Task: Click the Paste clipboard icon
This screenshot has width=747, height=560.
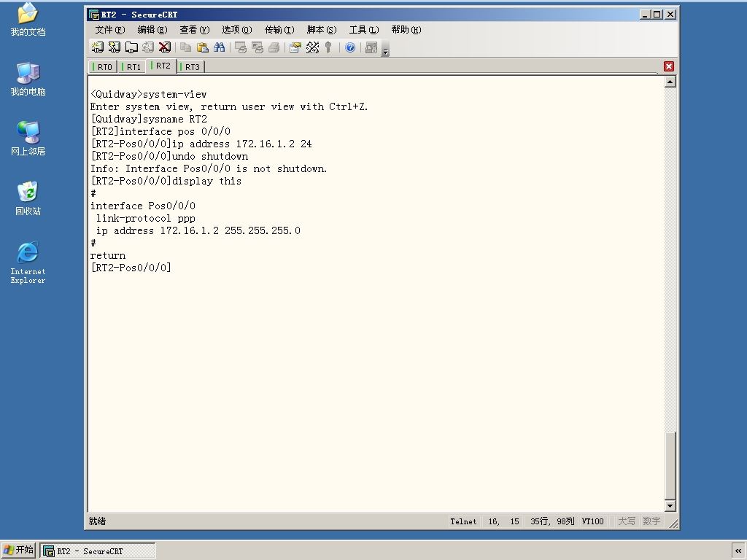Action: 203,47
